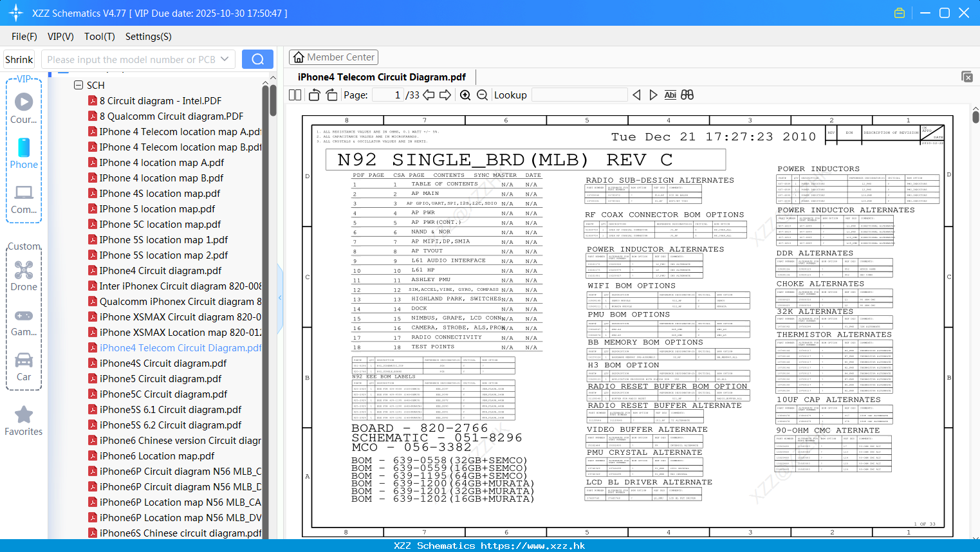Click the page number field
The width and height of the screenshot is (980, 552).
coord(388,95)
